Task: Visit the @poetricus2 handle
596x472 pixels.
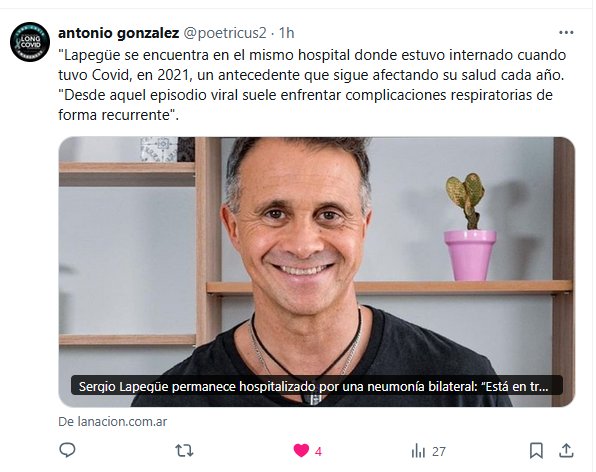Action: coord(225,33)
